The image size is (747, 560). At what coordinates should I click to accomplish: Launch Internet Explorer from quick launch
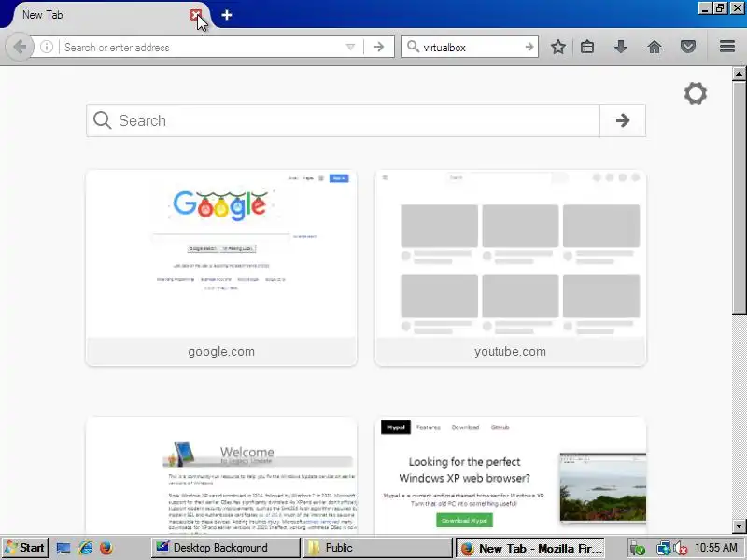86,548
